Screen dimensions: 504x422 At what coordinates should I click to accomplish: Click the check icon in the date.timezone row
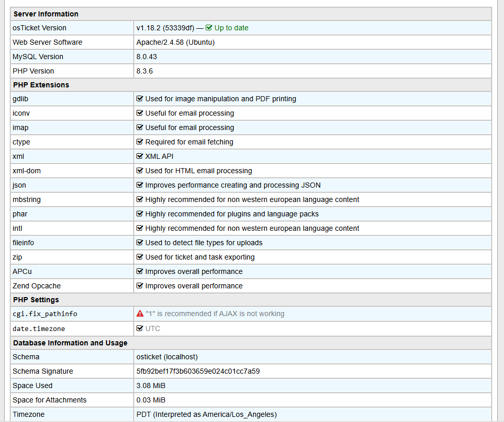point(139,328)
